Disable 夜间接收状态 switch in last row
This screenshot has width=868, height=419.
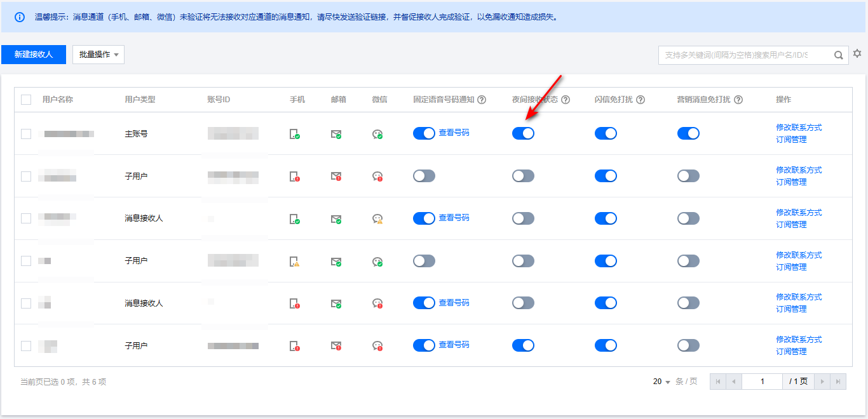point(523,345)
